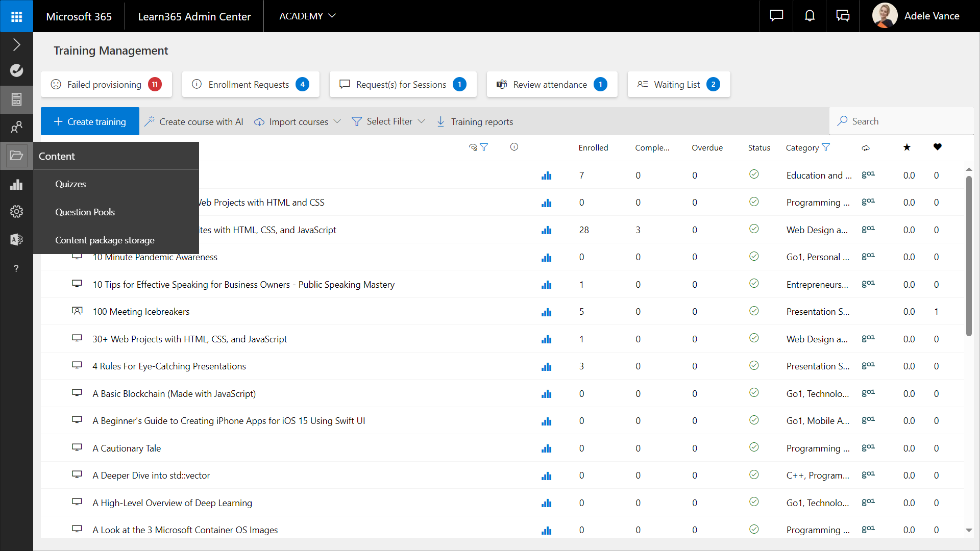Image resolution: width=980 pixels, height=551 pixels.
Task: Open Content package storage menu item
Action: [x=105, y=240]
